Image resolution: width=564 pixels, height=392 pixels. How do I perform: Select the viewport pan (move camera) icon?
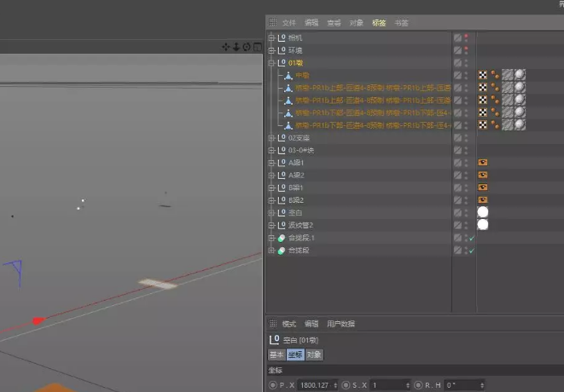click(225, 47)
